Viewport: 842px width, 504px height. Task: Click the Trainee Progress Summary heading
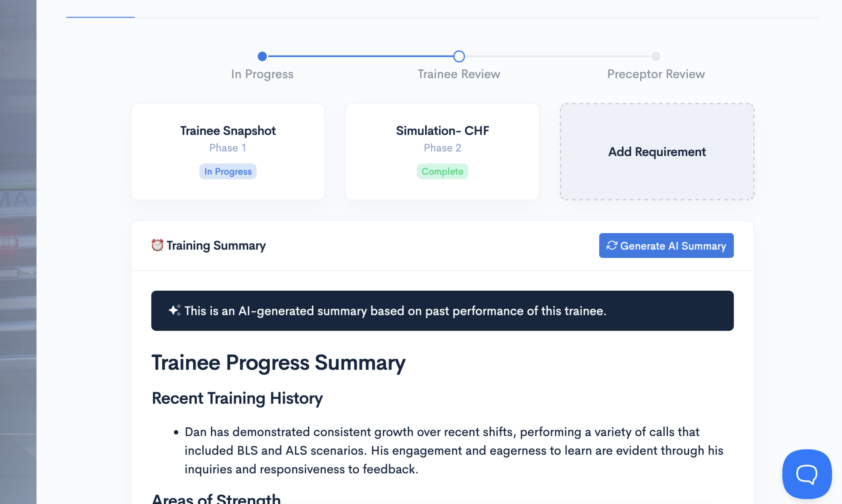click(278, 363)
